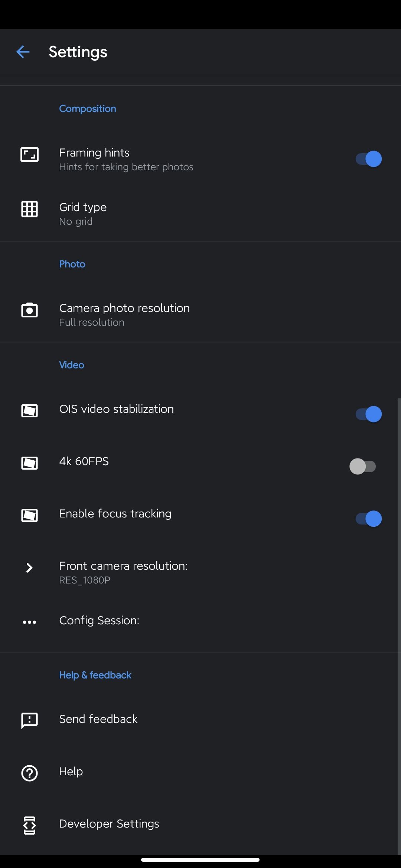Viewport: 401px width, 868px height.
Task: Tap the camera icon for photo resolution
Action: pyautogui.click(x=29, y=310)
